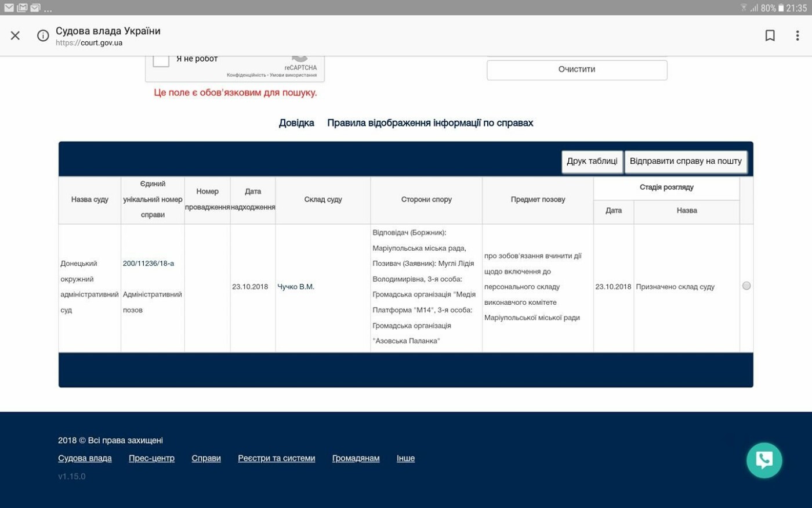This screenshot has height=508, width=812.
Task: Open case number 200/11236/18-а link
Action: (148, 264)
